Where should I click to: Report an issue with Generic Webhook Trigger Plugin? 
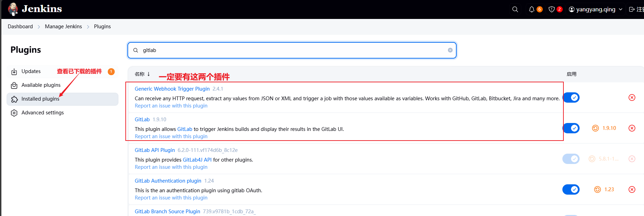pyautogui.click(x=171, y=106)
